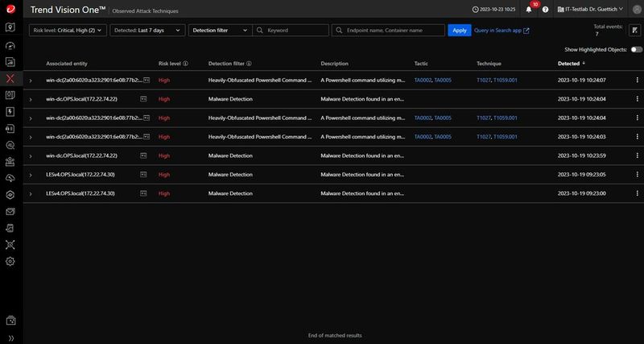Expand the first win-dc event row
Screen dimensions: 644x344
point(31,81)
